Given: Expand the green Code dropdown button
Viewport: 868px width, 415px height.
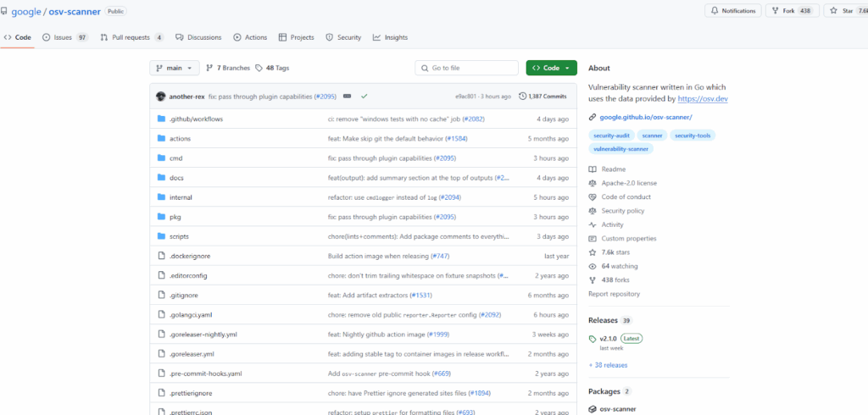Looking at the screenshot, I should pyautogui.click(x=551, y=68).
